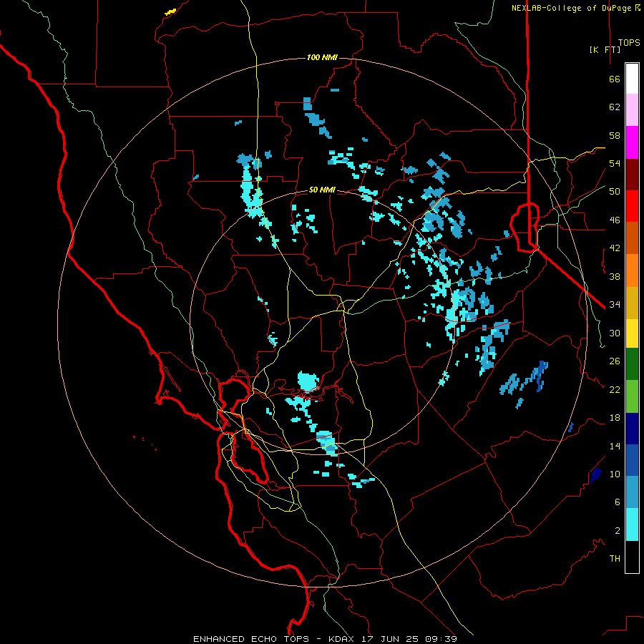Viewport: 644px width, 644px height.
Task: Click the medium blue legend swatch
Action: coord(632,460)
